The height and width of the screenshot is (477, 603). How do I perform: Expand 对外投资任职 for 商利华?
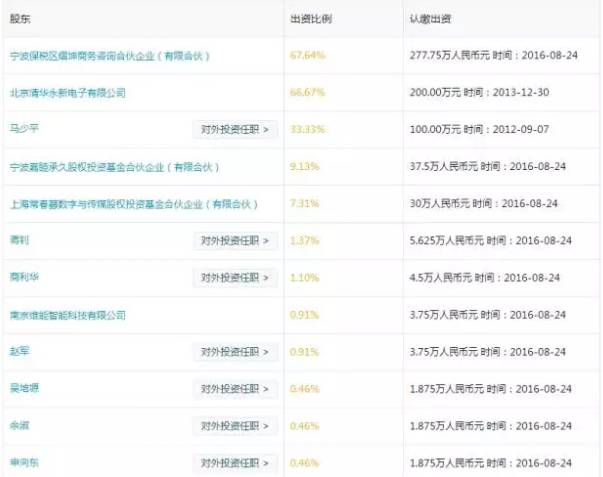pyautogui.click(x=235, y=277)
